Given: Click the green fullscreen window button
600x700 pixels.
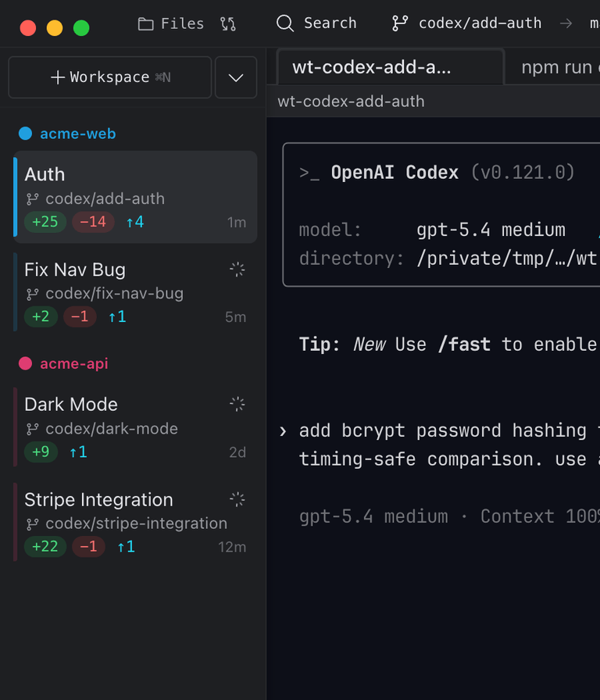Looking at the screenshot, I should (x=81, y=27).
